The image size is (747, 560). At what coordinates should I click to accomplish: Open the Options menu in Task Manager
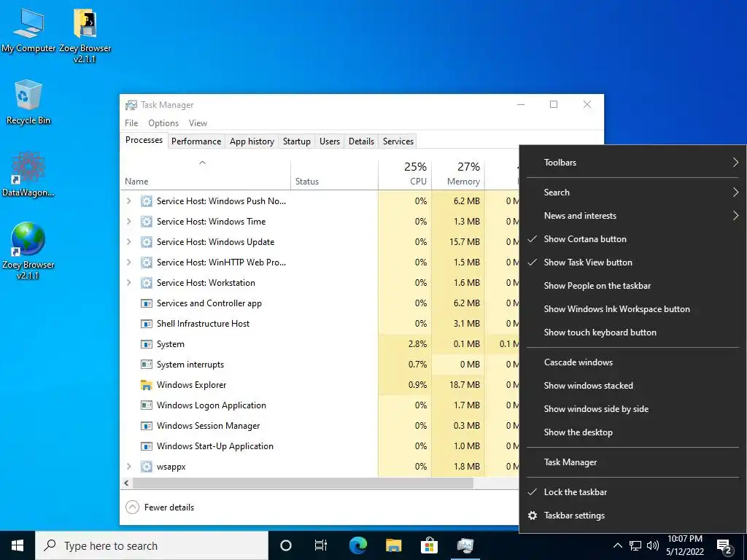tap(163, 122)
